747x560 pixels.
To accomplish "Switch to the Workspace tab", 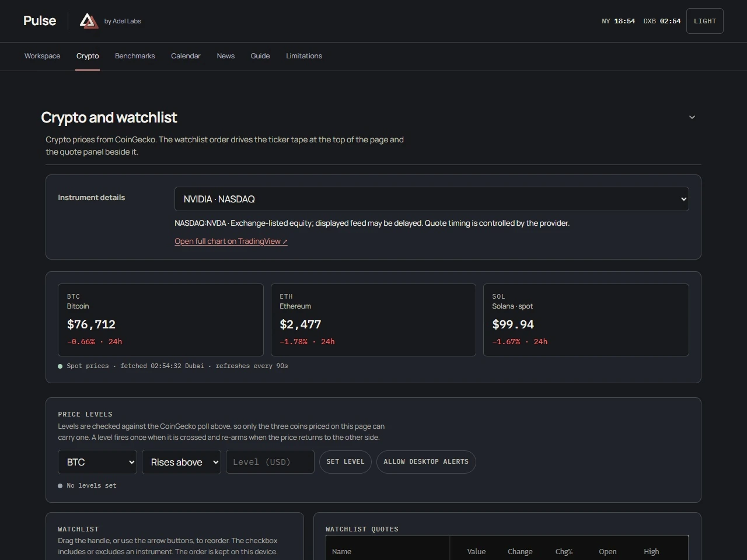I will tap(43, 56).
